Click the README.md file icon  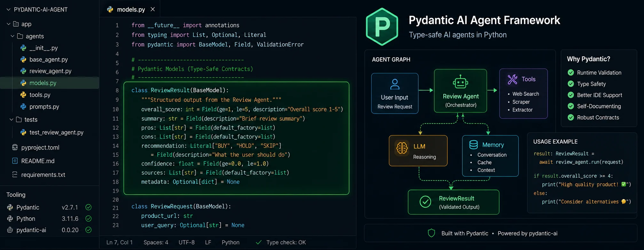tap(15, 161)
